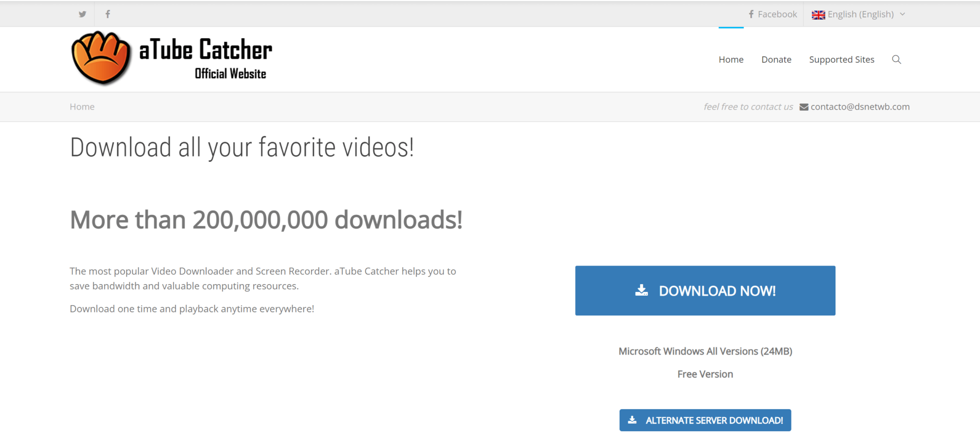Viewport: 980px width, 446px height.
Task: Open the Home menu item
Action: pos(731,59)
